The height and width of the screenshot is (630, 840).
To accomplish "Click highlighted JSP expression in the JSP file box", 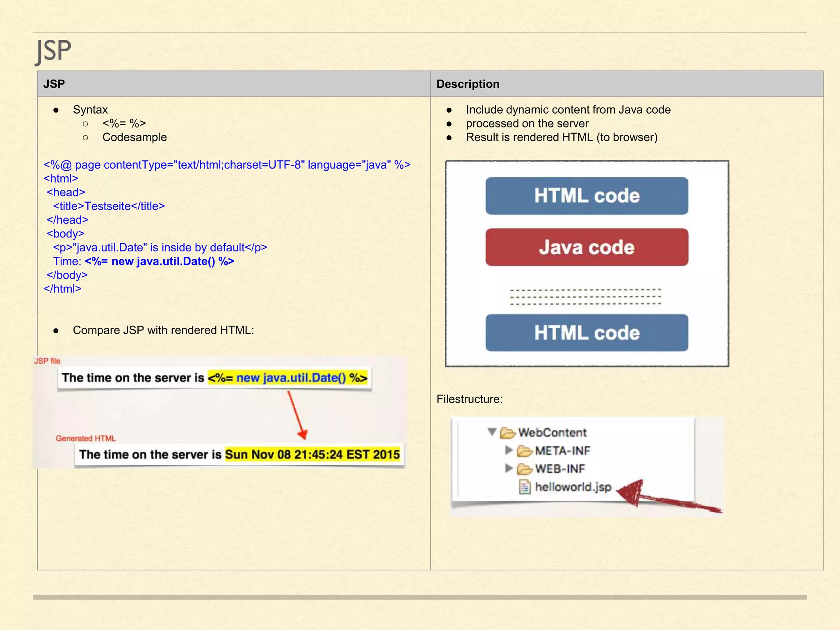I will [288, 378].
